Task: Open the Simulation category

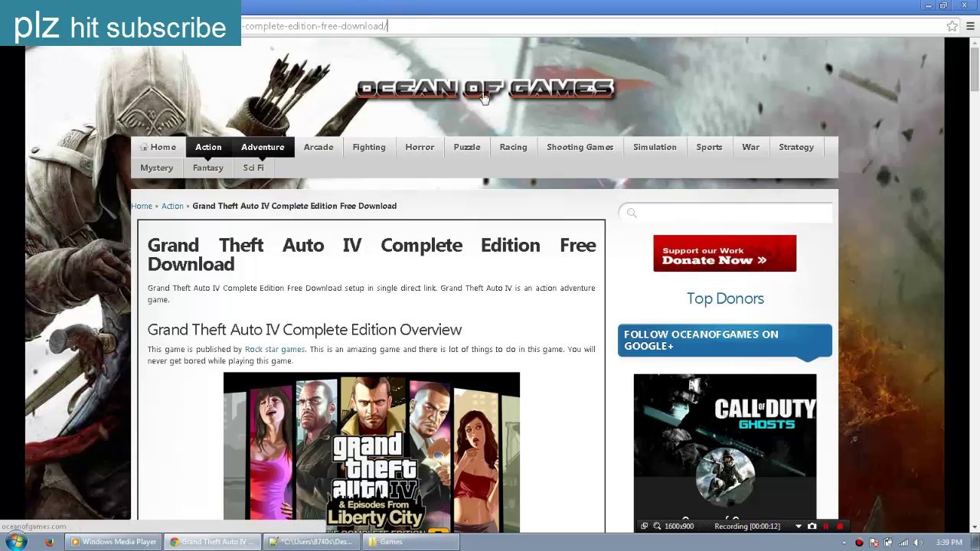Action: pyautogui.click(x=655, y=147)
